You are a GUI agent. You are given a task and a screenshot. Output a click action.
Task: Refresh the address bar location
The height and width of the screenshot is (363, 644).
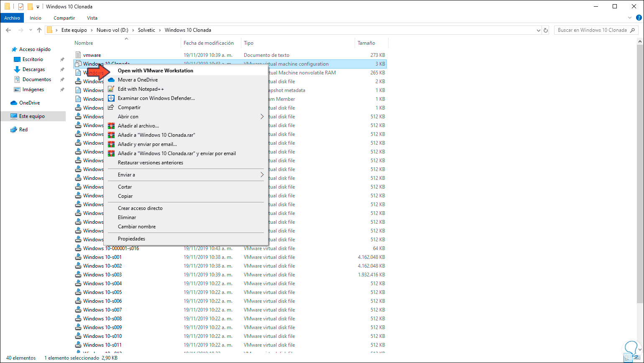pyautogui.click(x=546, y=30)
